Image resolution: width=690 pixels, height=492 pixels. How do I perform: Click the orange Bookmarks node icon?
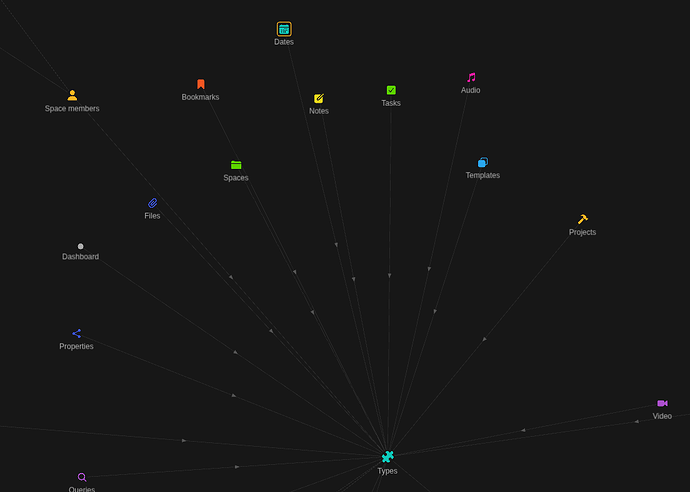point(201,84)
